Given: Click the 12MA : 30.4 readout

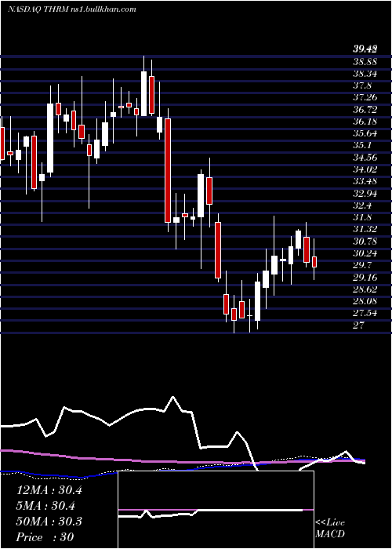Looking at the screenshot, I should pyautogui.click(x=49, y=490).
